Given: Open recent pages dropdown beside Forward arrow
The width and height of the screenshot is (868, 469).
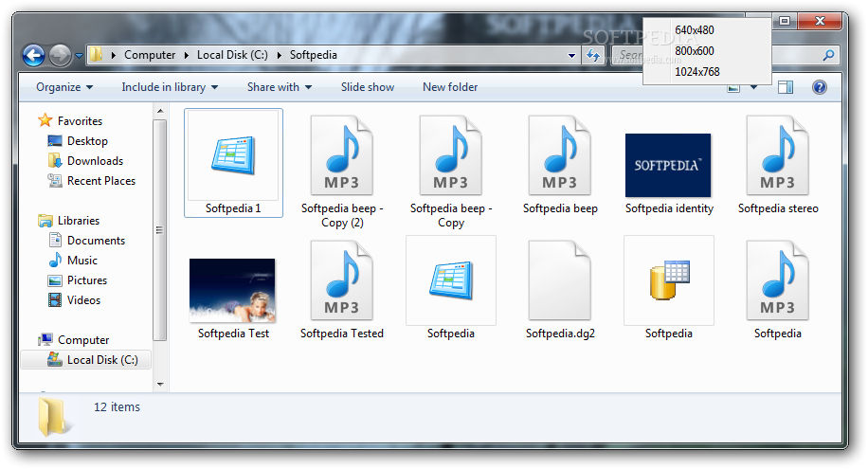Looking at the screenshot, I should [x=79, y=55].
